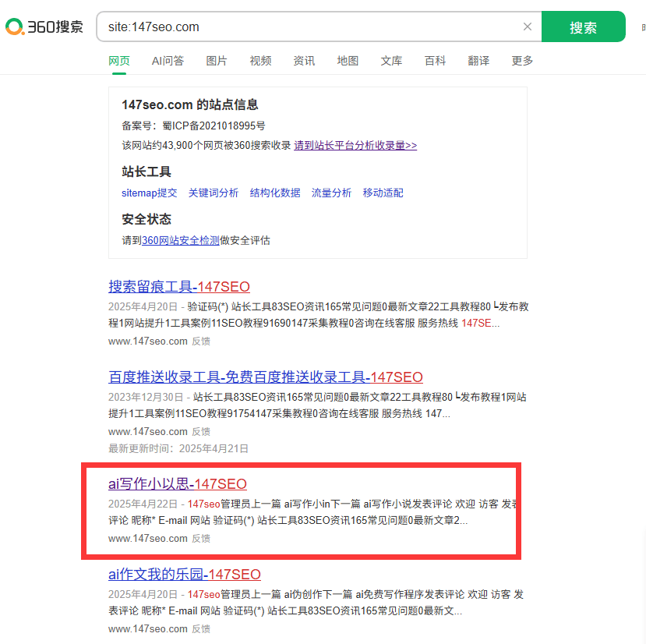Viewport: 646px width, 644px height.
Task: Select the 网页 tab
Action: [119, 61]
